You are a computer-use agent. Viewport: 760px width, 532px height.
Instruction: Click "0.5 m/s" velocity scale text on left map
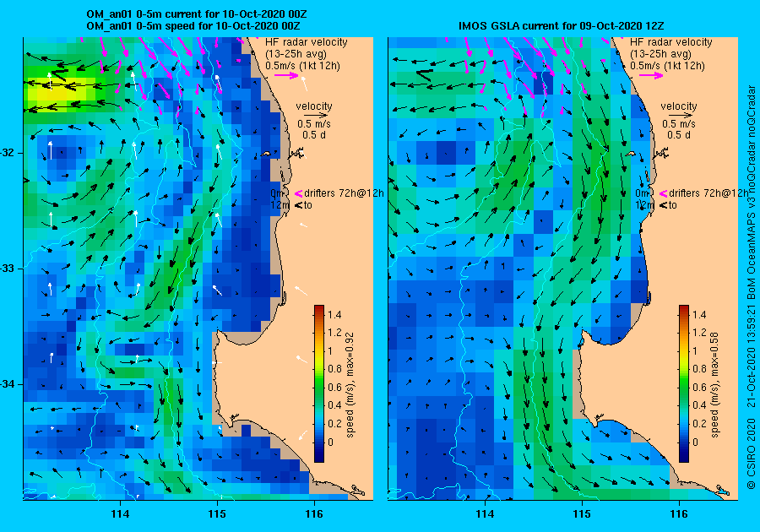click(314, 124)
